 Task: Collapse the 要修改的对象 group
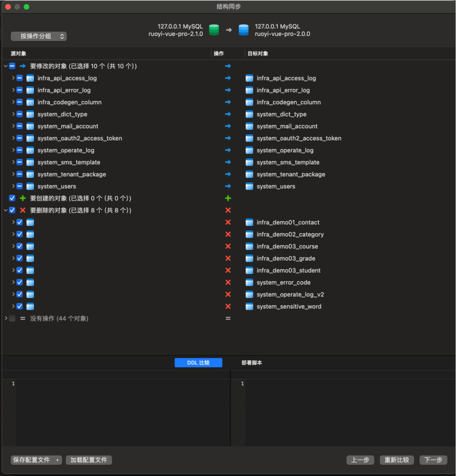click(x=6, y=66)
